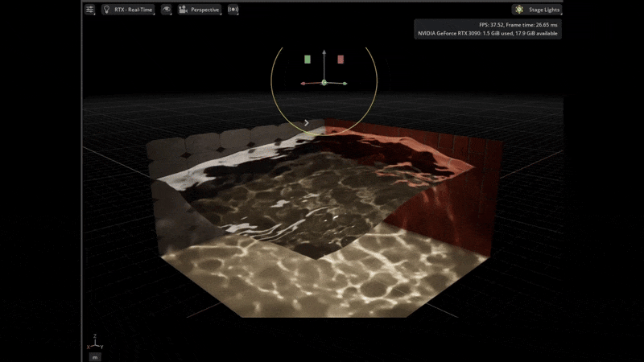Toggle the streaming broadcast waves icon
Image resolution: width=644 pixels, height=362 pixels.
[233, 10]
